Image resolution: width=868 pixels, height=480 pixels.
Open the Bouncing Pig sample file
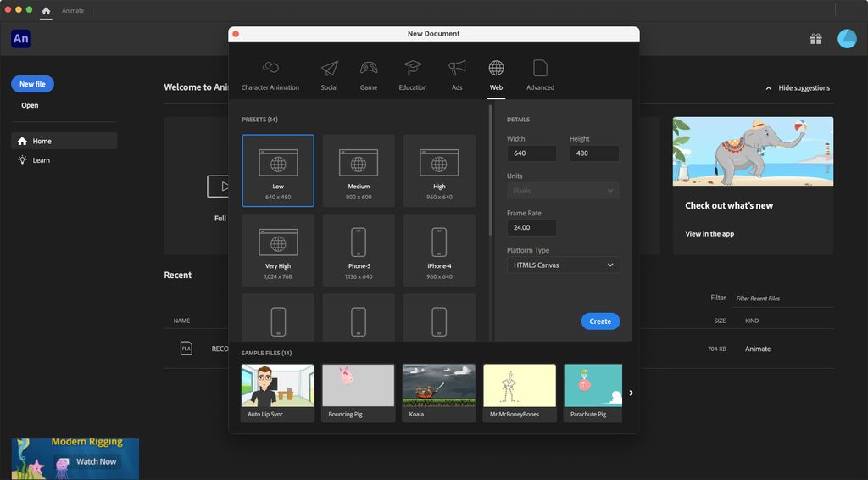point(359,393)
